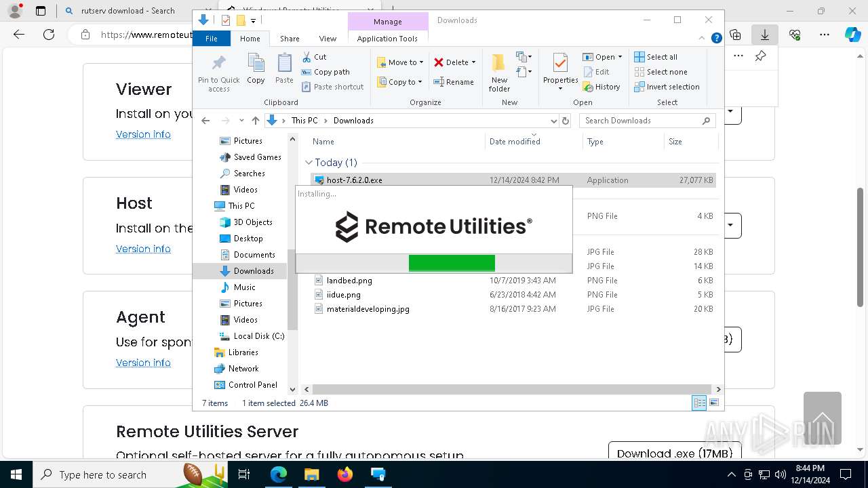The width and height of the screenshot is (868, 488).
Task: Select host-7.6.2.0.exe file
Action: 513,180
